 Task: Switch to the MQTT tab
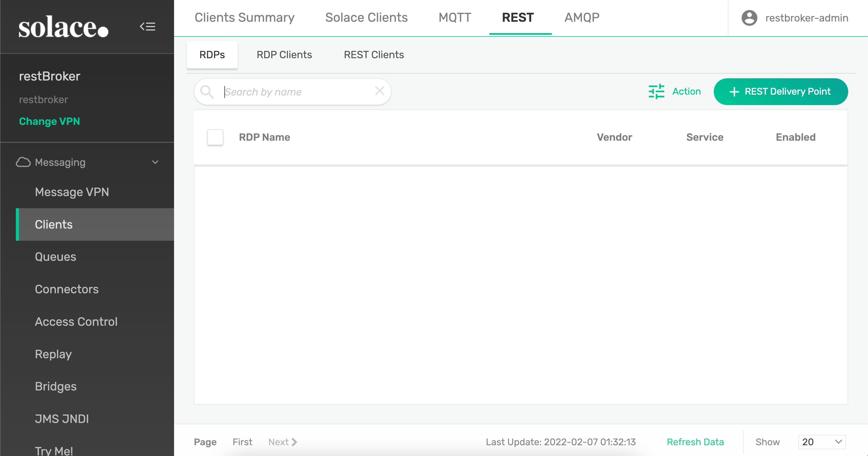(455, 18)
